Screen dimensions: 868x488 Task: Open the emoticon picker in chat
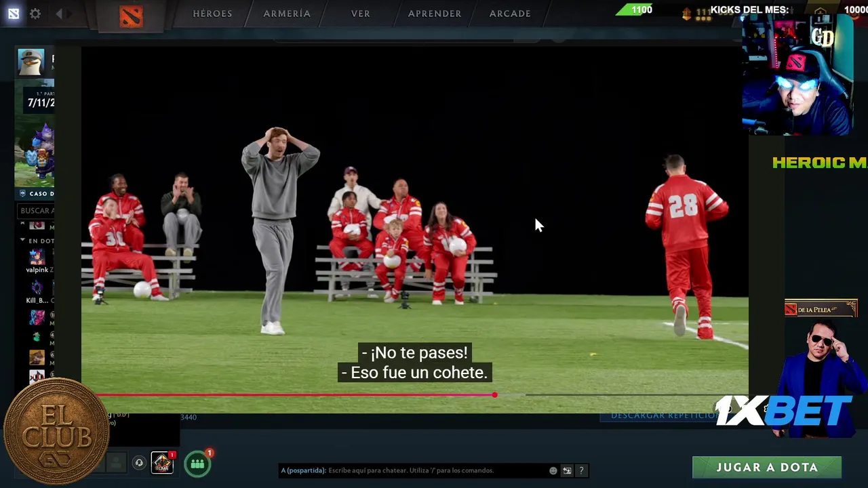pyautogui.click(x=553, y=470)
